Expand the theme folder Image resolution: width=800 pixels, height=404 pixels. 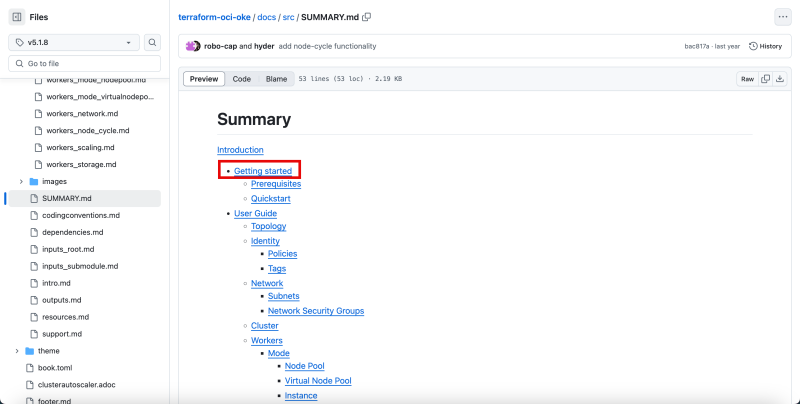pyautogui.click(x=17, y=351)
